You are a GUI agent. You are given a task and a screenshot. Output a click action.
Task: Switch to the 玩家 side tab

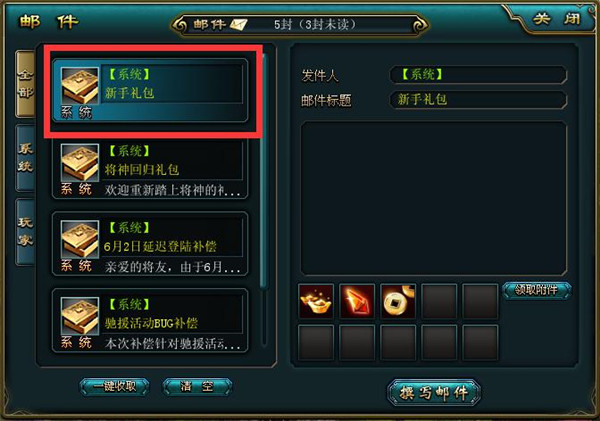(x=25, y=232)
